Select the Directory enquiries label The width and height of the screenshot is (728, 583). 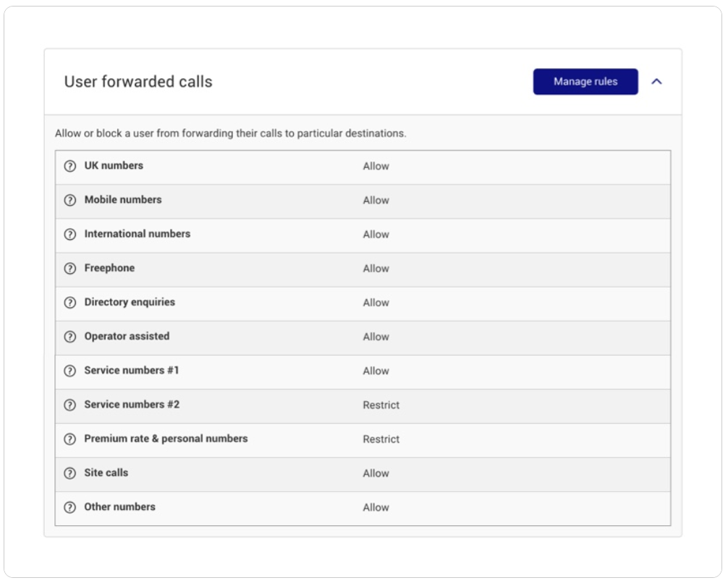click(130, 302)
